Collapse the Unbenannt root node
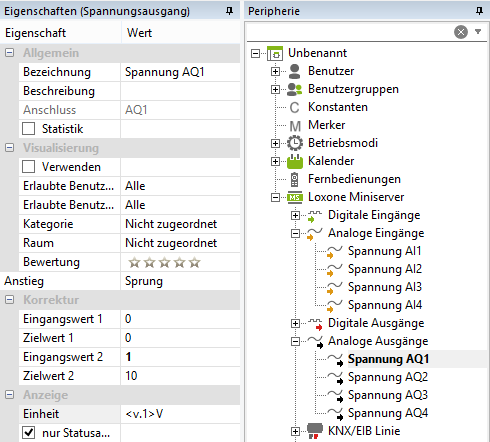The height and width of the screenshot is (442, 490). tap(255, 53)
